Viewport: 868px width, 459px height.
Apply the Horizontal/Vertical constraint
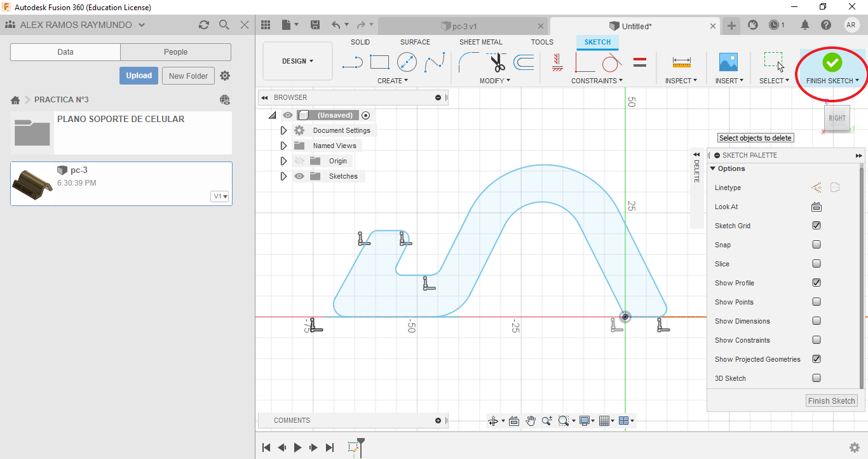point(558,62)
